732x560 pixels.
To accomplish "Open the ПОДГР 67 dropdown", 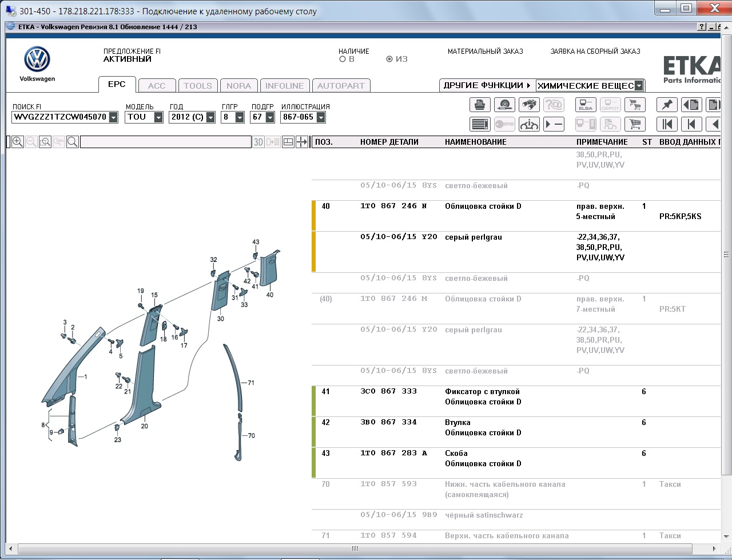I will [x=270, y=117].
